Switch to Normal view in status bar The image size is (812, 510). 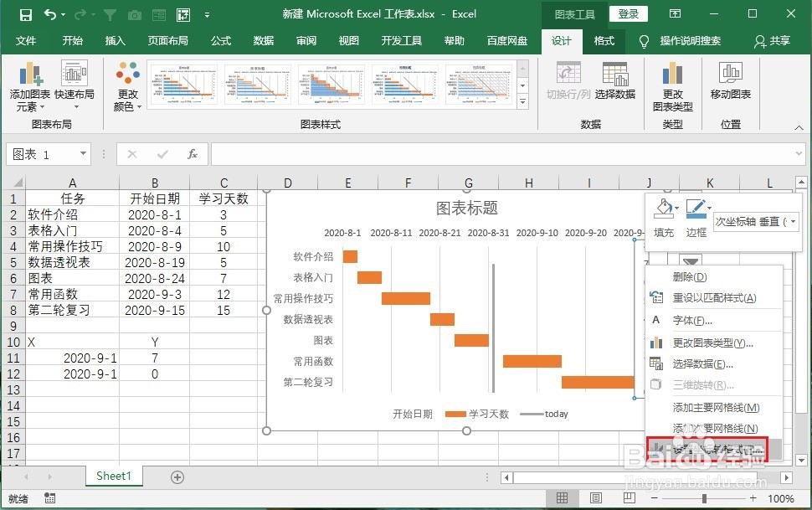click(562, 498)
